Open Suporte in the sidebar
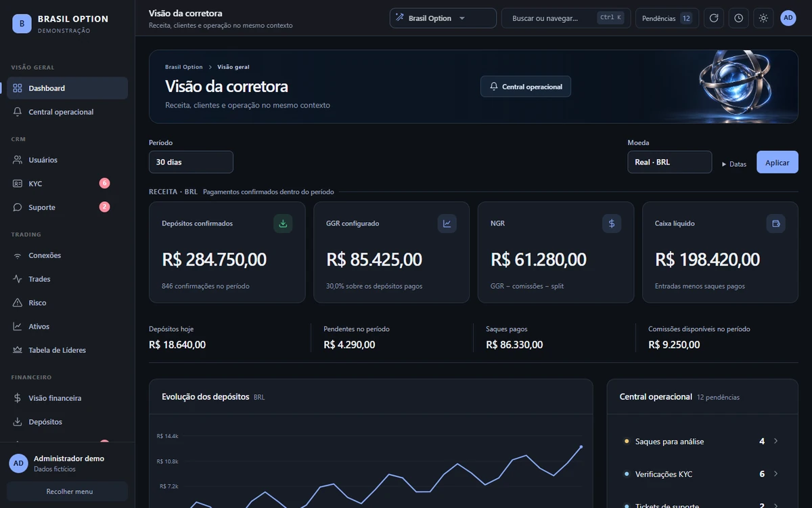Image resolution: width=812 pixels, height=508 pixels. coord(67,207)
